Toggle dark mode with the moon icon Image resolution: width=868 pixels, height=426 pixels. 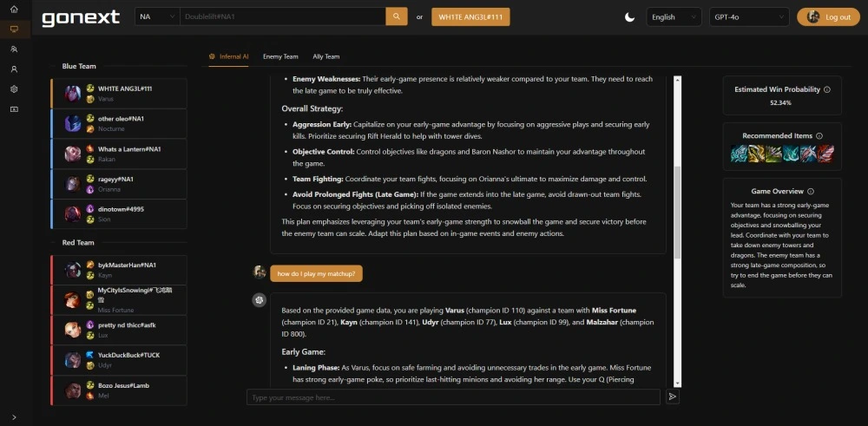pos(629,17)
